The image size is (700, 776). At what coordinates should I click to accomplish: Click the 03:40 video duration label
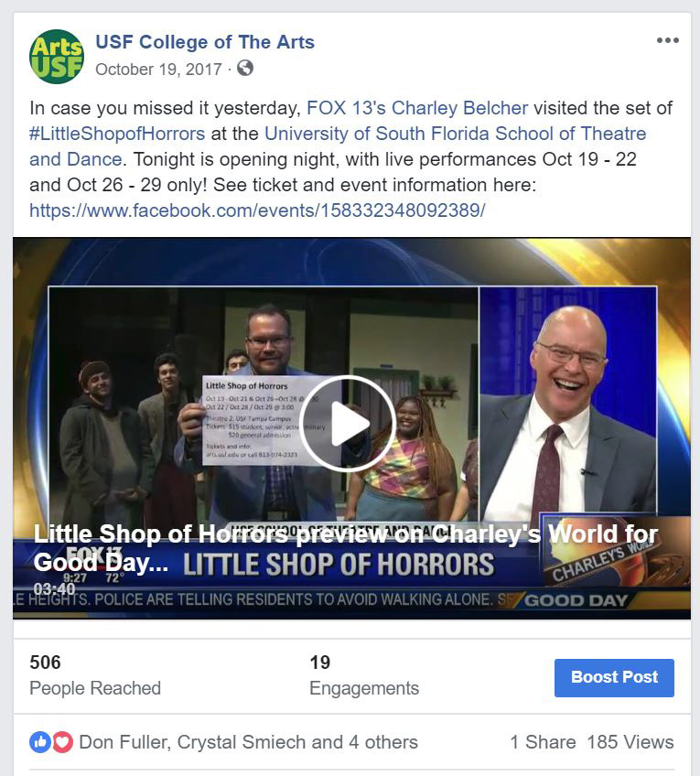[54, 589]
